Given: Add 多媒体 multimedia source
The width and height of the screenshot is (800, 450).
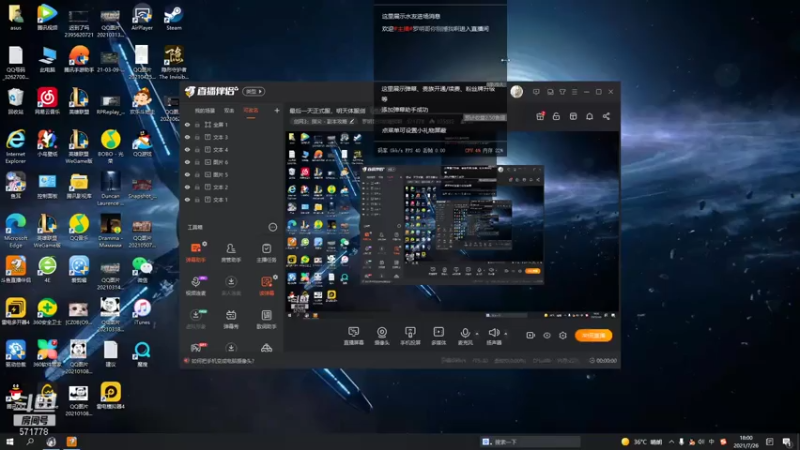Looking at the screenshot, I should click(x=438, y=336).
